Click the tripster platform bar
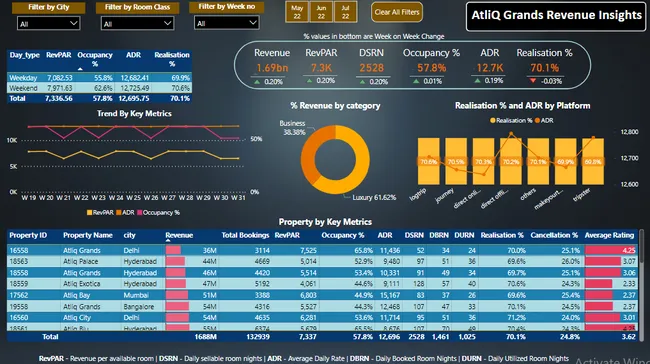 click(593, 161)
